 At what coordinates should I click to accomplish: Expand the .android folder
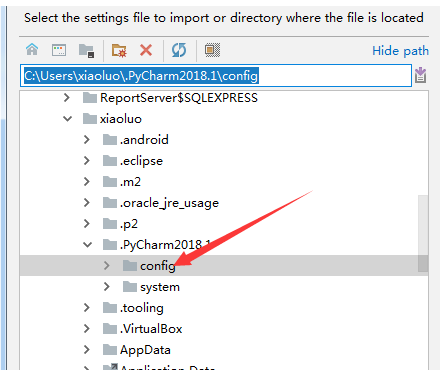87,140
